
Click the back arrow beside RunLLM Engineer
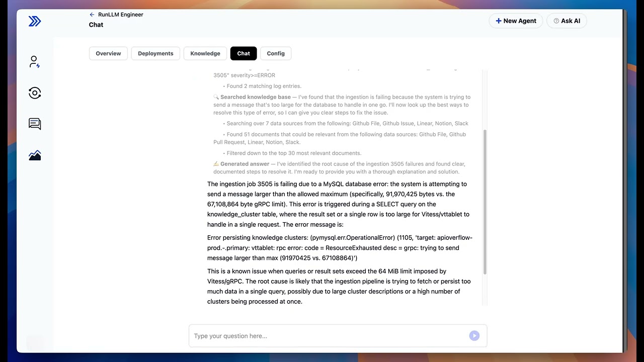pyautogui.click(x=92, y=15)
